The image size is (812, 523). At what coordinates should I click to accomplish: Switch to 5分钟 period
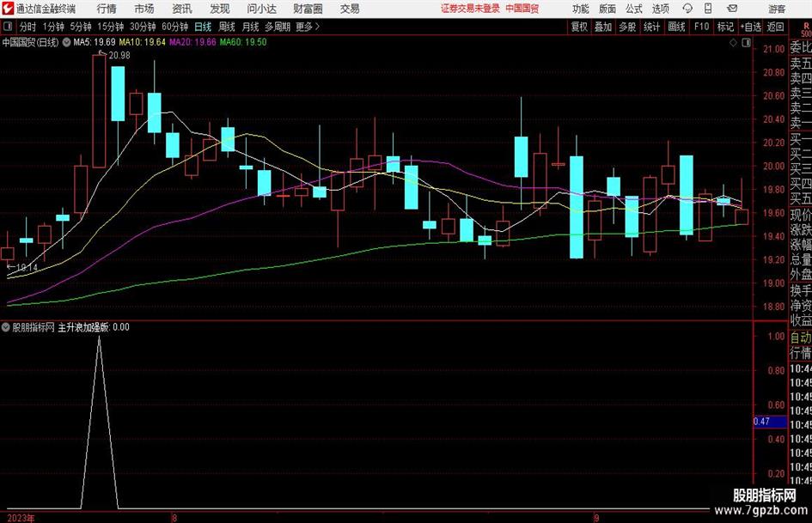click(80, 27)
